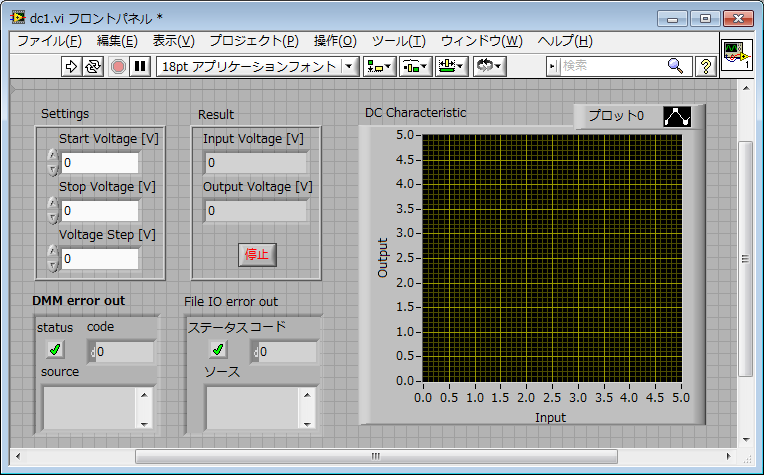Click the search text field
This screenshot has height=475, width=764.
click(612, 66)
